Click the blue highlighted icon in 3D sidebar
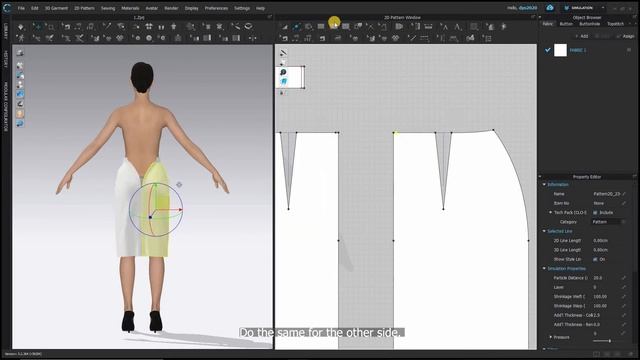Viewport: 640px width, 360px height. click(20, 94)
